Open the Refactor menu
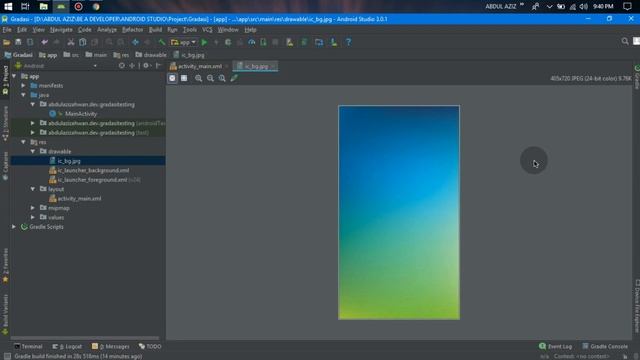The width and height of the screenshot is (640, 360). pos(133,30)
